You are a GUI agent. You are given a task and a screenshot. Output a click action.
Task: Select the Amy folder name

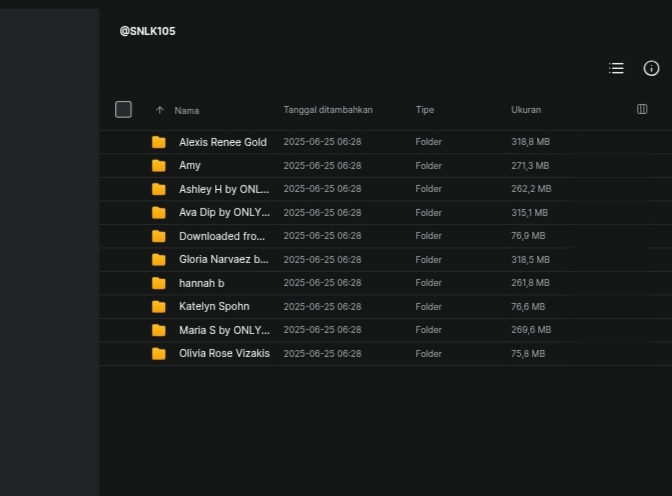[x=190, y=165]
